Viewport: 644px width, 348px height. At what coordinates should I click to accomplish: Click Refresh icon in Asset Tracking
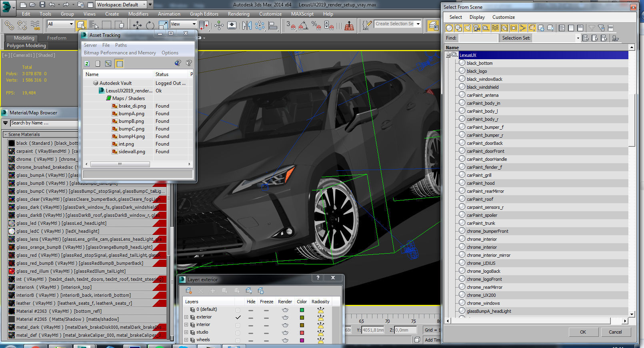pos(87,64)
